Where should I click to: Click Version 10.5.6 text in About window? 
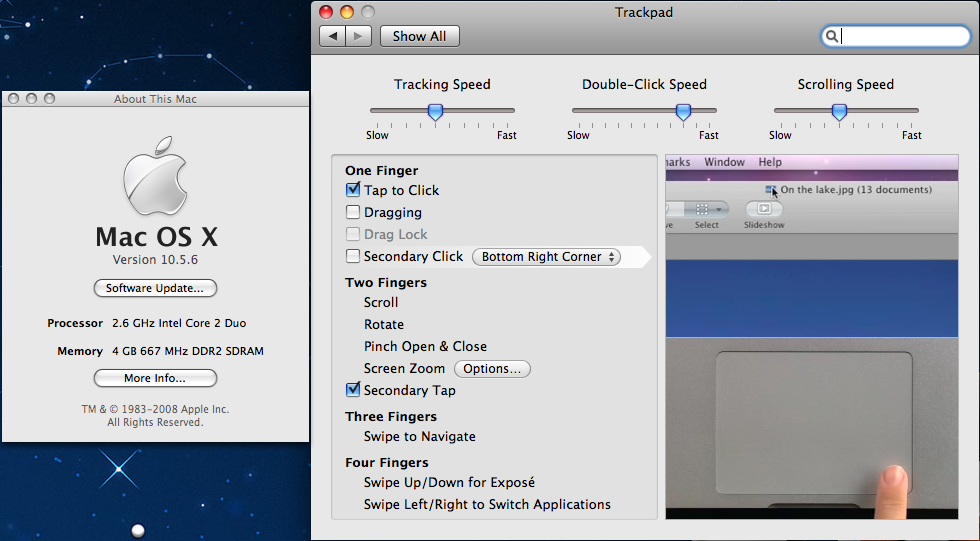coord(155,260)
